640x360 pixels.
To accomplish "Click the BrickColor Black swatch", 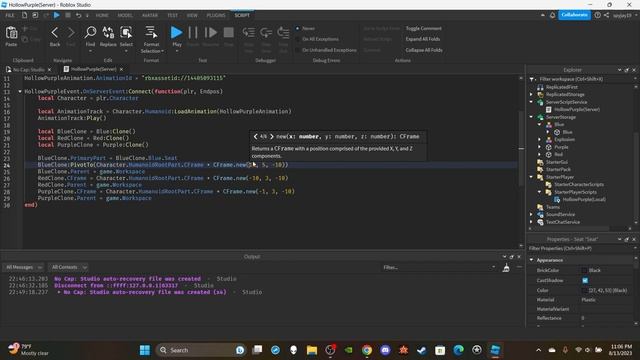I will tap(584, 270).
